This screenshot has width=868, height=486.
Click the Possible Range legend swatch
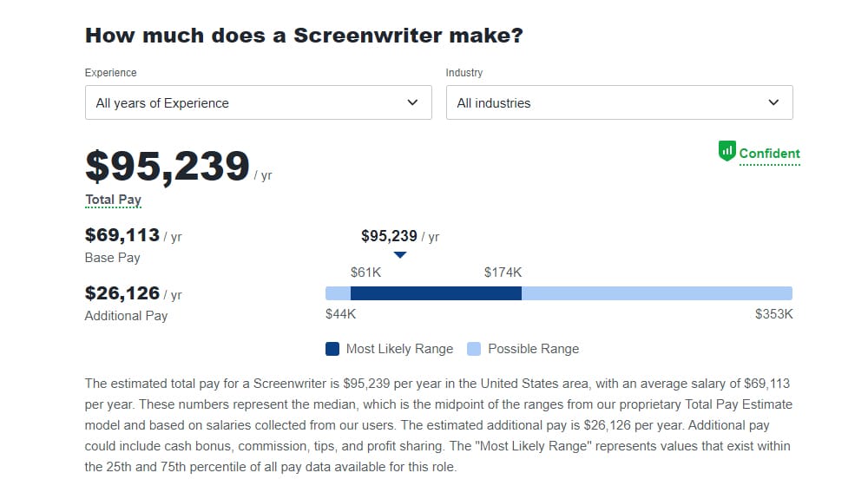pyautogui.click(x=474, y=349)
